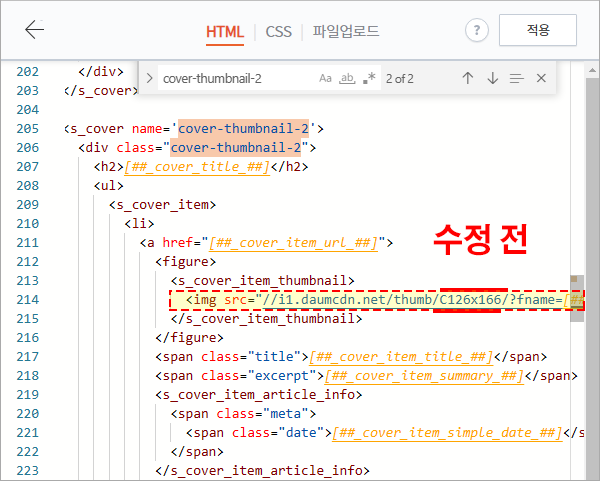
Task: Go back using the left arrow
Action: pyautogui.click(x=34, y=30)
